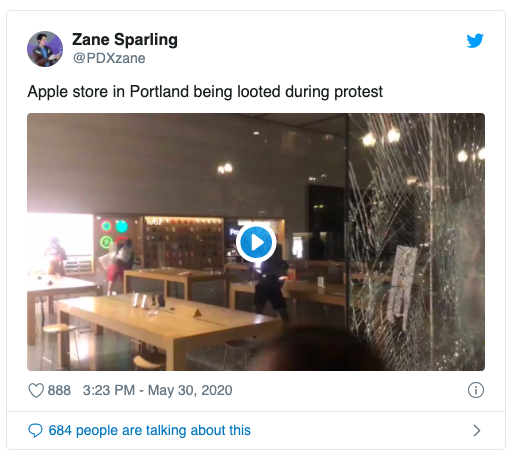The image size is (516, 457).
Task: Click the tweet text about the Portland Apple store
Action: (x=205, y=92)
